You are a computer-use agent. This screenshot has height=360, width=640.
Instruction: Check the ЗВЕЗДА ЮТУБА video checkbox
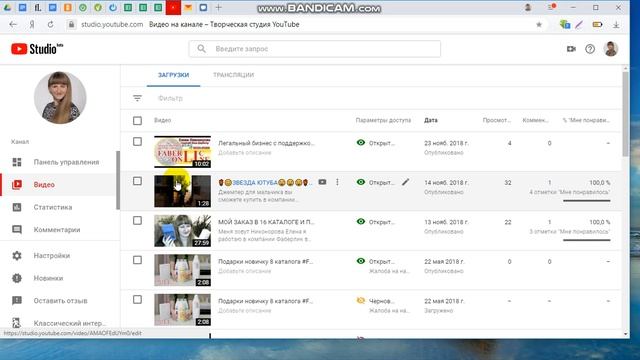coord(137,181)
